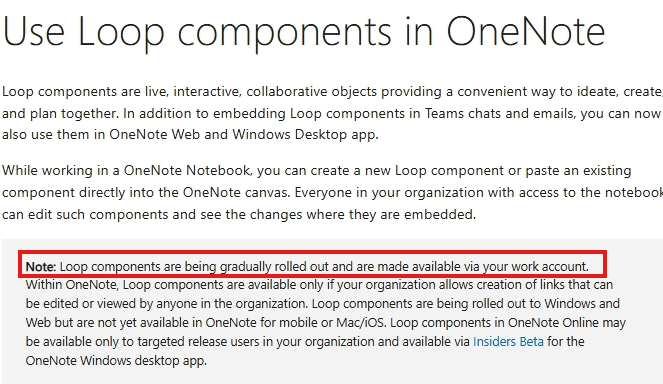Click the text 'OneNote Windows desktop app.'
The width and height of the screenshot is (663, 384).
pyautogui.click(x=116, y=361)
